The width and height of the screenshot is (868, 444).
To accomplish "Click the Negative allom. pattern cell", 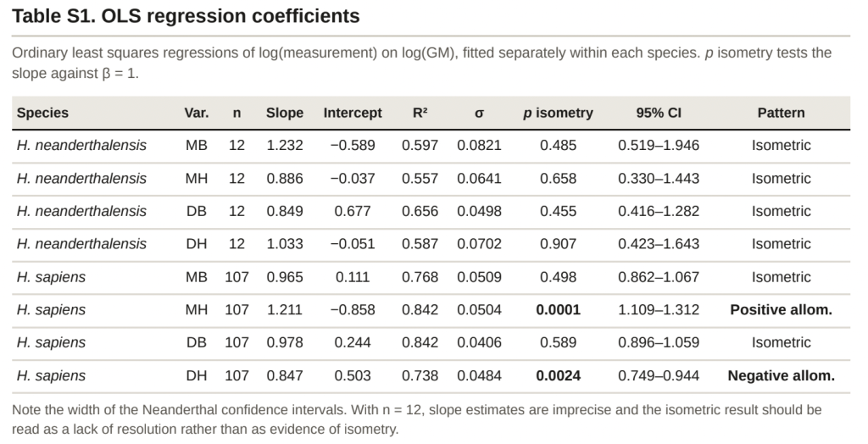I will point(781,376).
